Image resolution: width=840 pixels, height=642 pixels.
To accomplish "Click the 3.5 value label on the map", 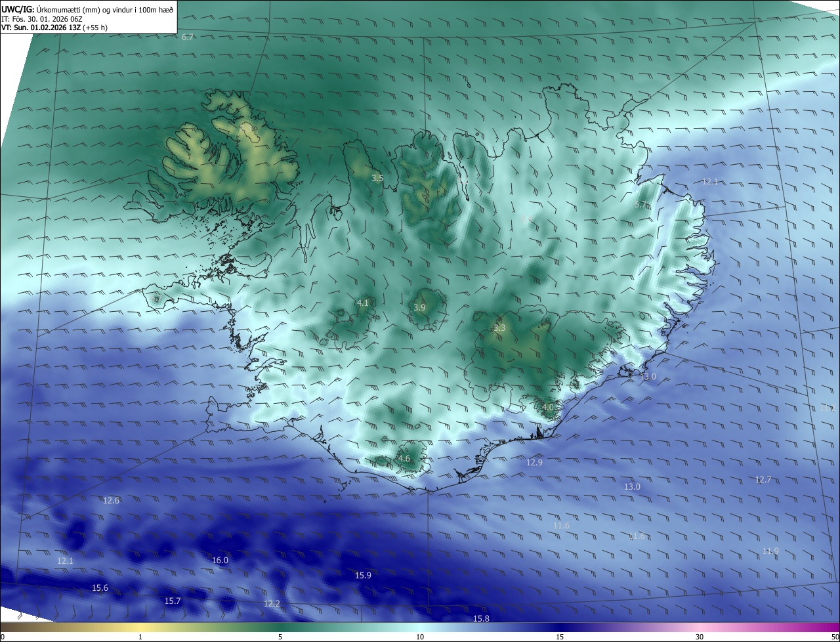I will [x=377, y=178].
